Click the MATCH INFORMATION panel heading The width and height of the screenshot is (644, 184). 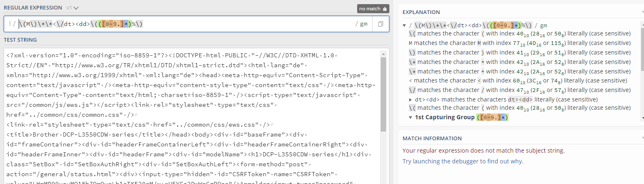click(x=432, y=138)
